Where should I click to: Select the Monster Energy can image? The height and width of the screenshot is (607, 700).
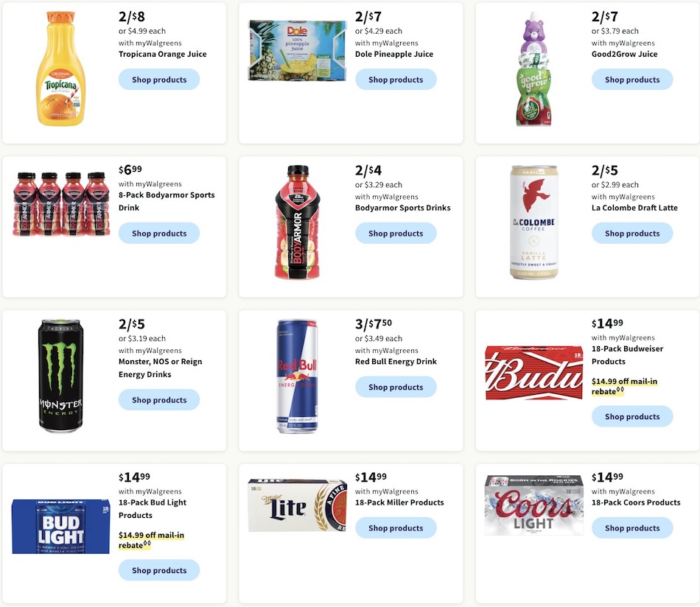(x=60, y=374)
